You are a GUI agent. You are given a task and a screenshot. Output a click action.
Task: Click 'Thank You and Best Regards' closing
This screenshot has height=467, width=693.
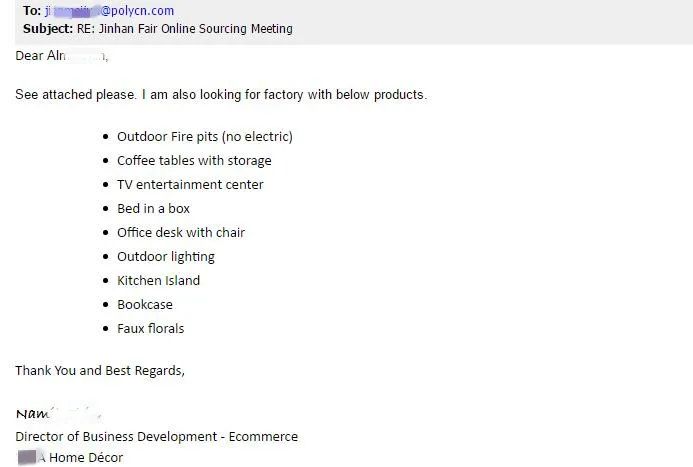pyautogui.click(x=100, y=370)
